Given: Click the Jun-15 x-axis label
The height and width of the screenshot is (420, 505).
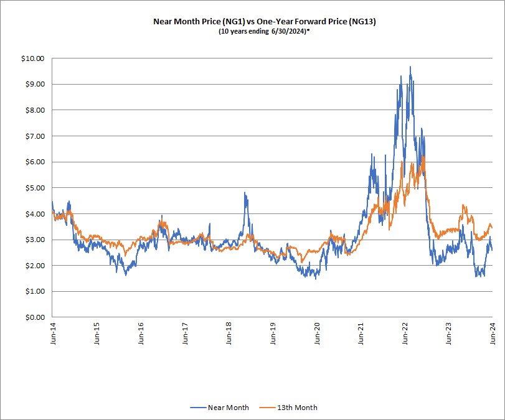Looking at the screenshot, I should (x=97, y=334).
